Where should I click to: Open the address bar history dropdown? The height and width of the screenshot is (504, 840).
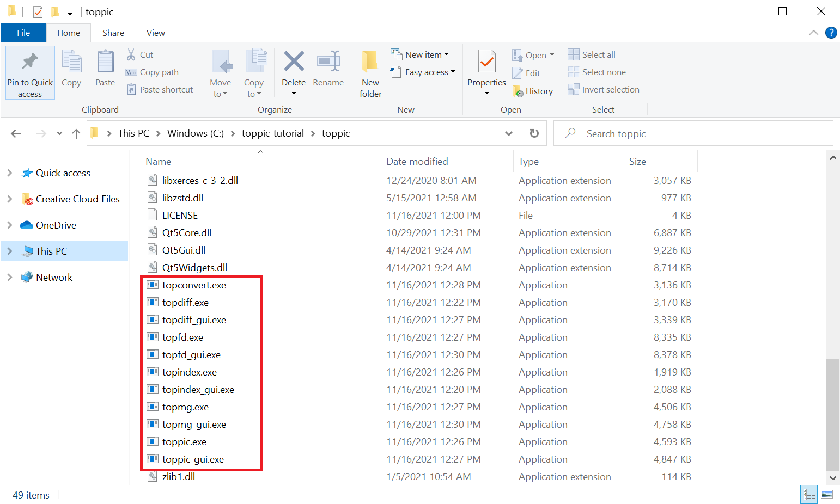coord(508,133)
